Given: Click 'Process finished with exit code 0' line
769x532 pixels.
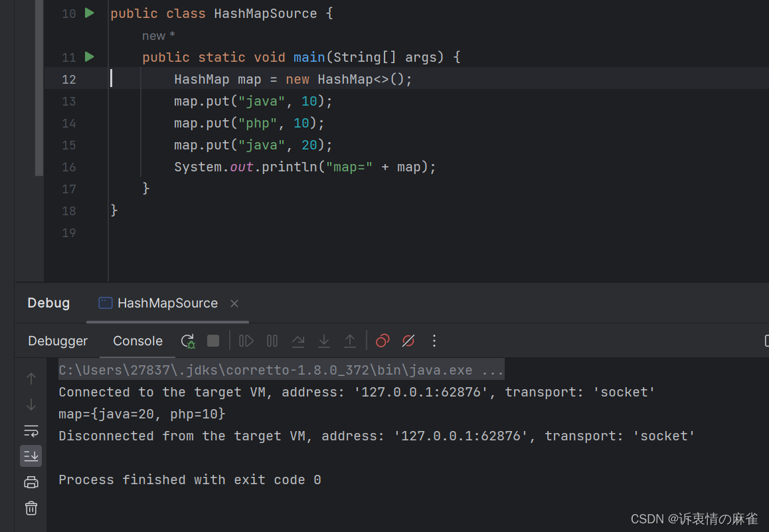Looking at the screenshot, I should point(190,480).
